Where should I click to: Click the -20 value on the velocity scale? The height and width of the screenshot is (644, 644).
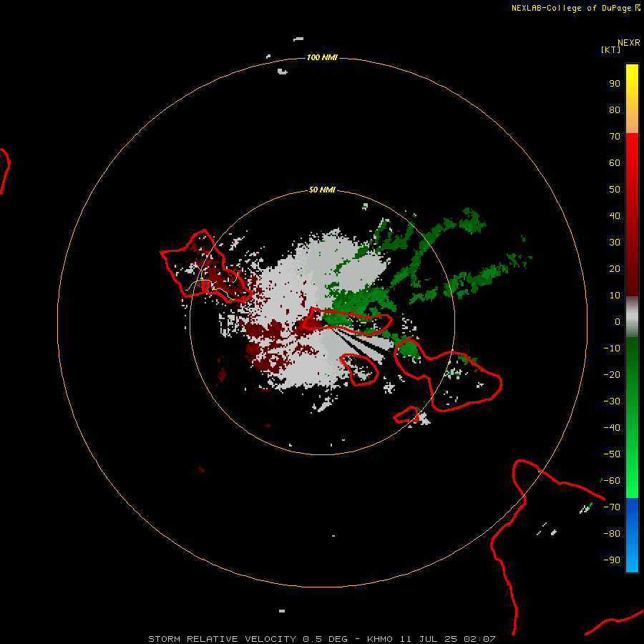pyautogui.click(x=612, y=374)
